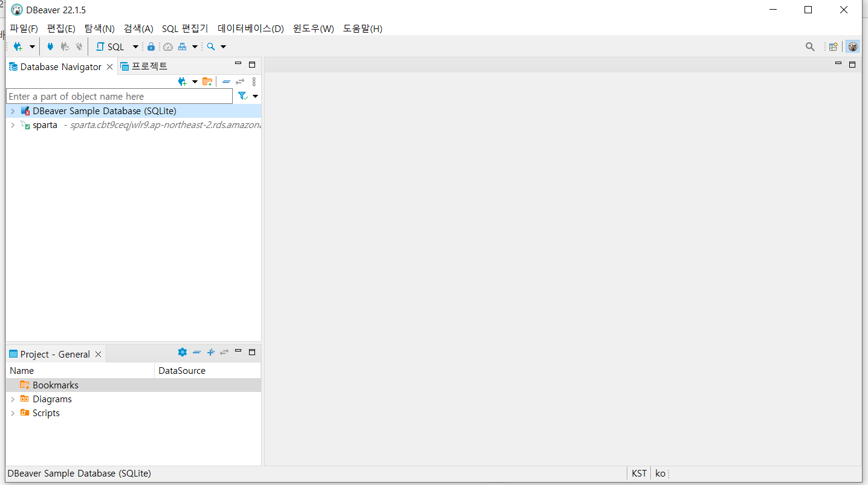Select DBeaver Sample Database (SQLite) connection
The width and height of the screenshot is (868, 485).
coord(104,111)
